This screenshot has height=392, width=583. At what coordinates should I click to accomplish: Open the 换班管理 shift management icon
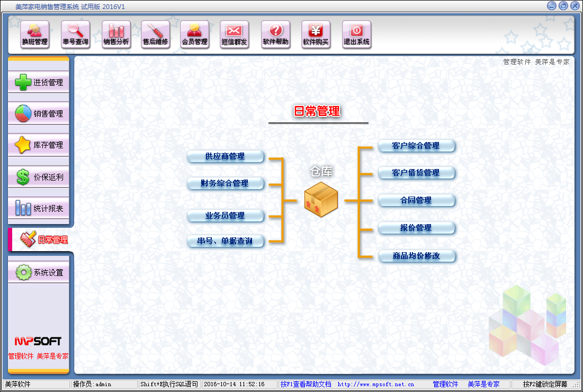35,34
